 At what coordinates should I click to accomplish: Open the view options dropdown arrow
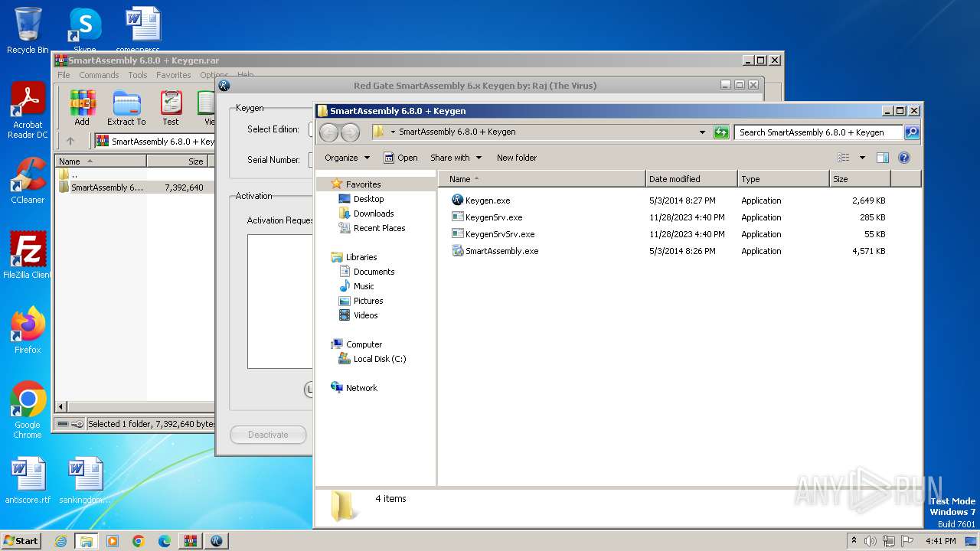click(862, 158)
